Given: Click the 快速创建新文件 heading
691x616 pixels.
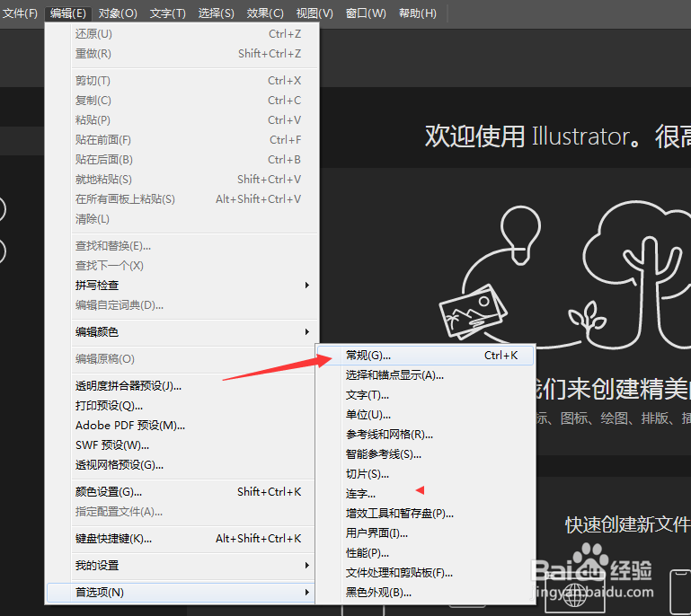Looking at the screenshot, I should [x=627, y=524].
